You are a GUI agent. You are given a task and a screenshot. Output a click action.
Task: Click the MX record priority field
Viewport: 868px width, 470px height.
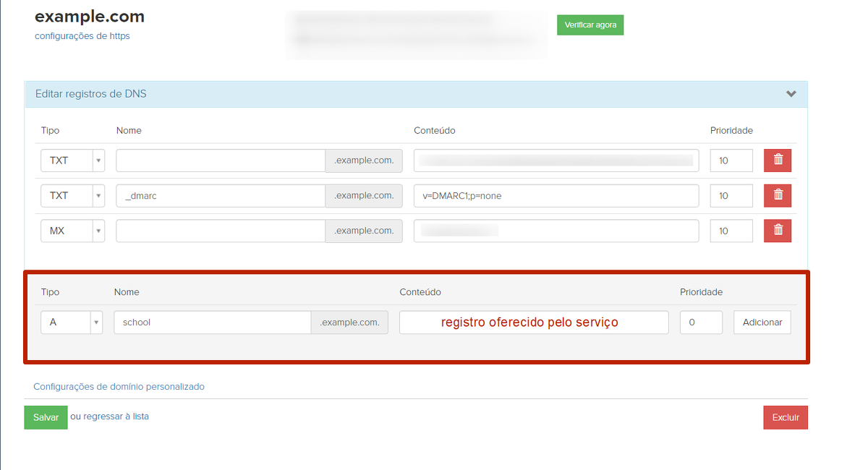(731, 231)
